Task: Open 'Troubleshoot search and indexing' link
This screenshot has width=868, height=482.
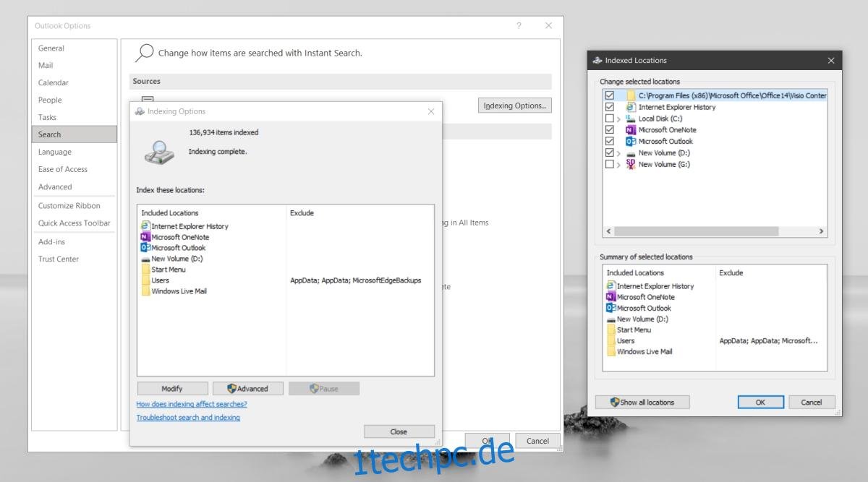Action: 188,418
